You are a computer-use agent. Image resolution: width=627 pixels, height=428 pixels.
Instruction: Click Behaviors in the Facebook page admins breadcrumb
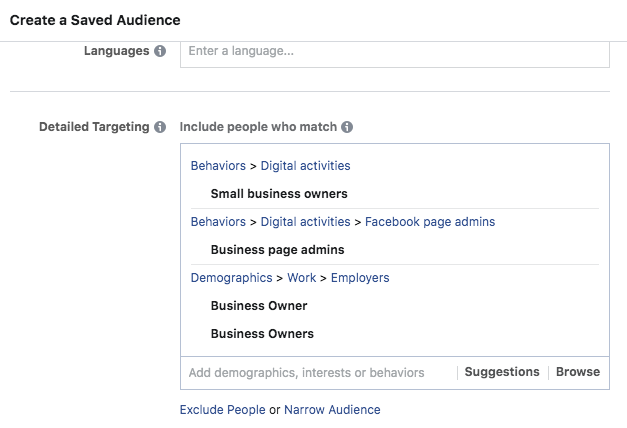pos(218,221)
